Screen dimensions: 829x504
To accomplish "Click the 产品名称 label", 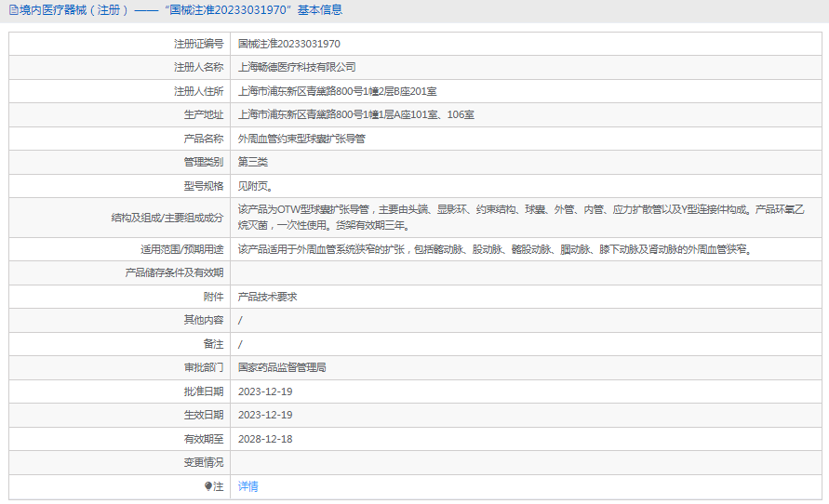I will (204, 139).
